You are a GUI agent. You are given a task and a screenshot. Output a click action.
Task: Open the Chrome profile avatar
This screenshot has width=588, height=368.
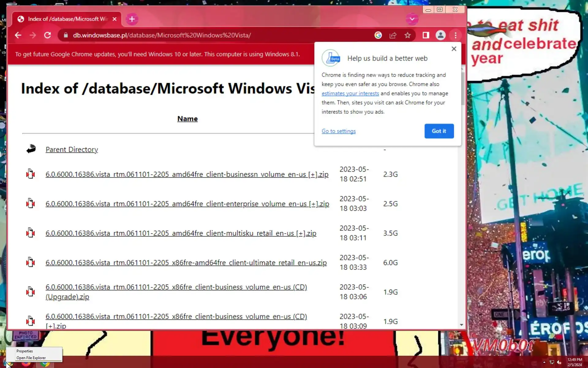pyautogui.click(x=440, y=35)
